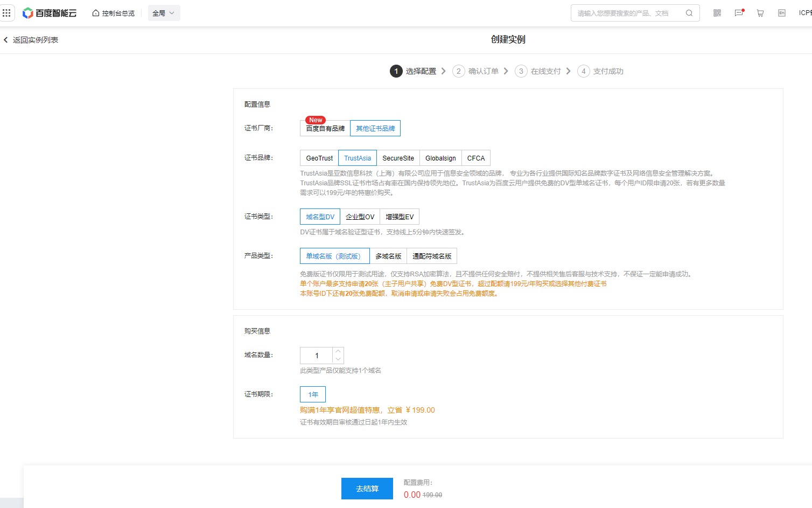Image resolution: width=812 pixels, height=508 pixels.
Task: Click the Baidu AI Cloud logo
Action: [50, 13]
